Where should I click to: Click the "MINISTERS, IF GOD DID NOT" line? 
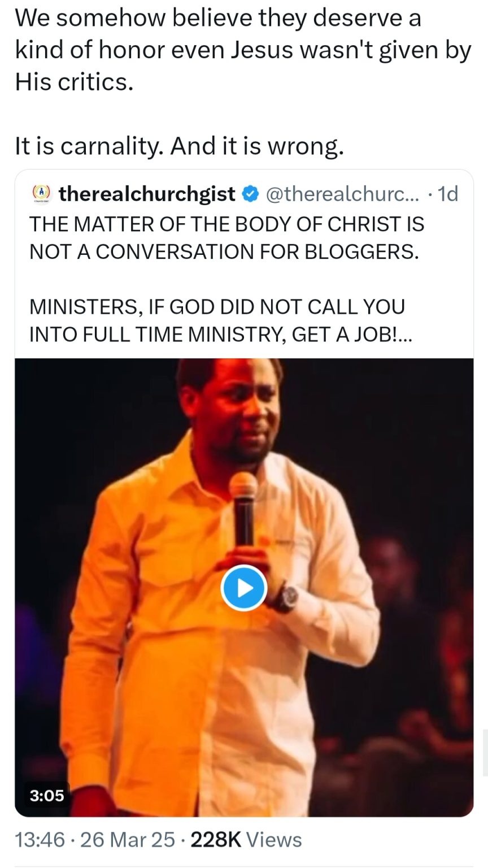(x=217, y=307)
